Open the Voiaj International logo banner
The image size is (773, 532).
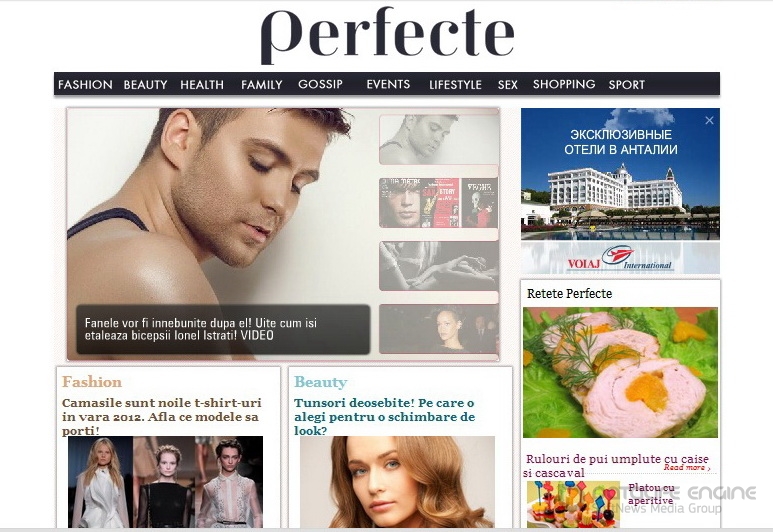[620, 258]
